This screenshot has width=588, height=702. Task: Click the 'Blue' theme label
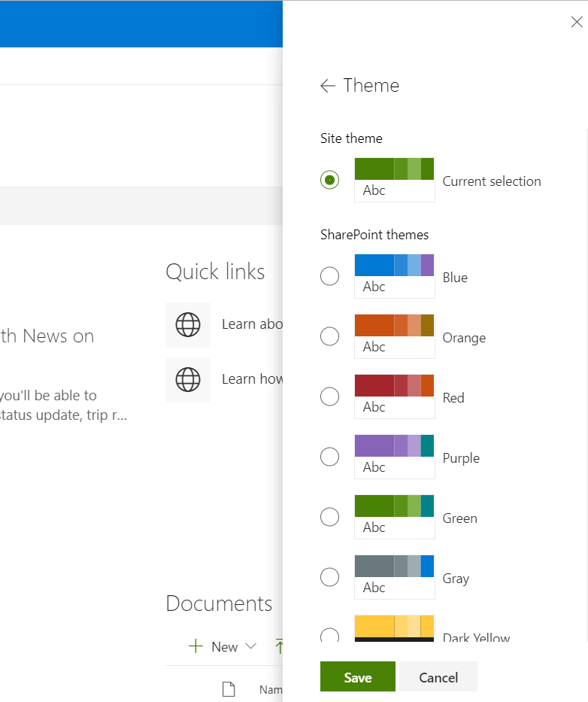(455, 278)
